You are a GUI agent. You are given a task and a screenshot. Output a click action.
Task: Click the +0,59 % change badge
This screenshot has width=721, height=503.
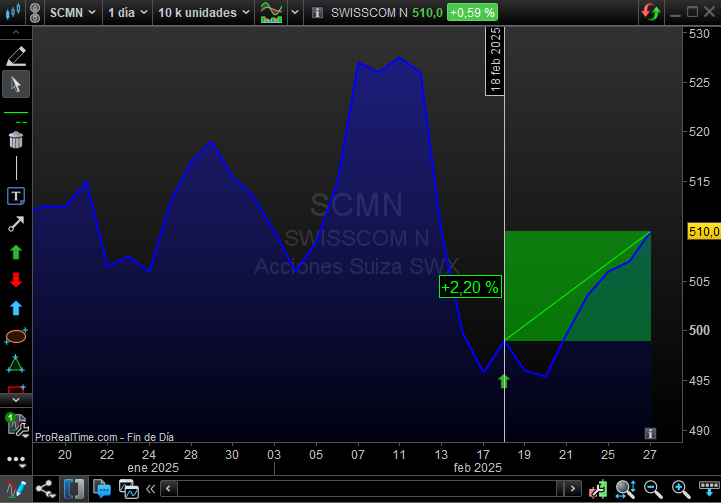coord(472,12)
